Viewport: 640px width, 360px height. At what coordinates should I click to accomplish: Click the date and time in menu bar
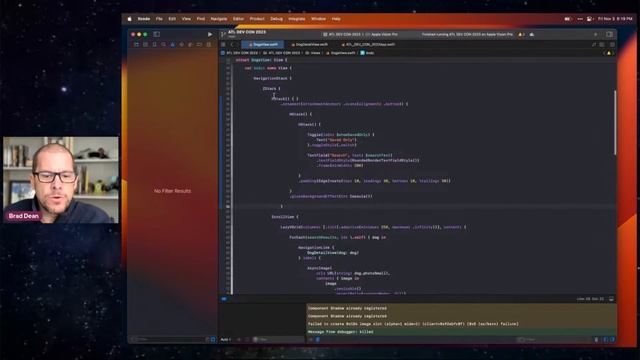click(x=615, y=19)
